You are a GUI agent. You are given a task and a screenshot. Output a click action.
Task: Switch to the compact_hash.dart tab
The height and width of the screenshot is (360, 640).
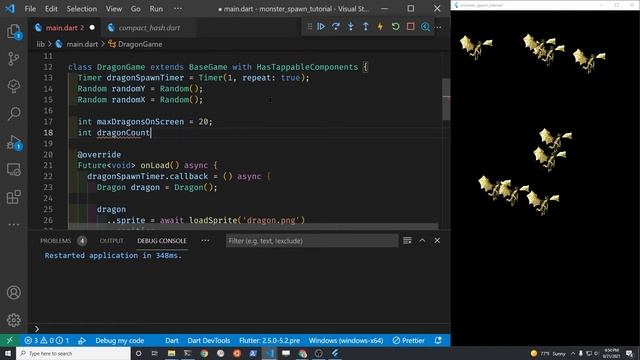click(x=149, y=27)
